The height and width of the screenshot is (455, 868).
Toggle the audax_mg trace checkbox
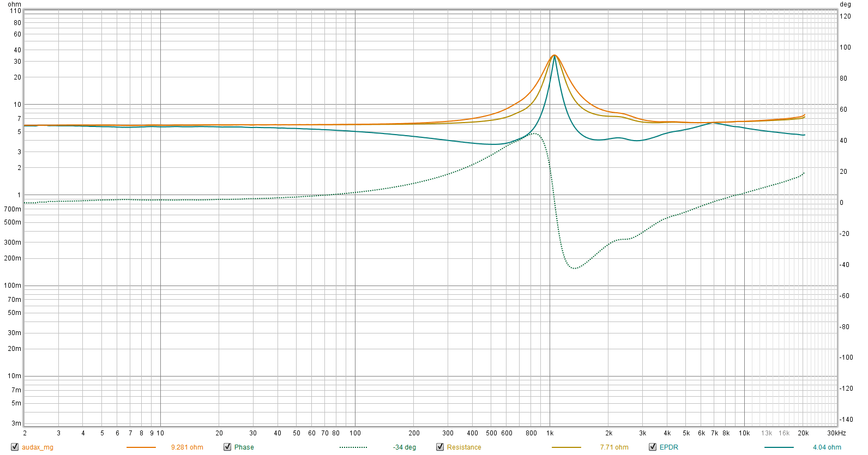[x=15, y=447]
